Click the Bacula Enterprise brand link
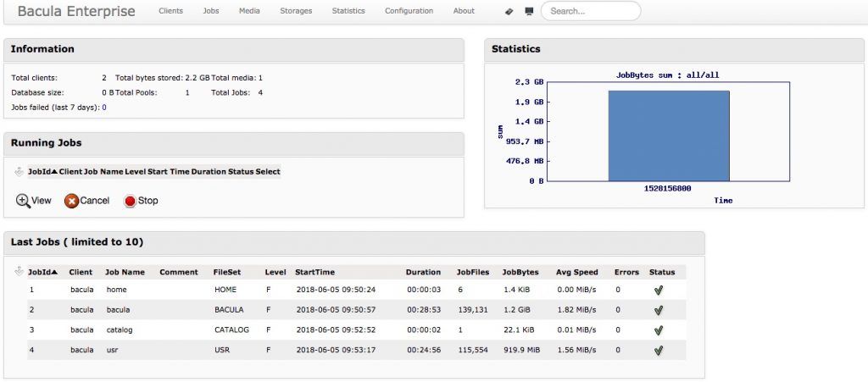868x382 pixels. [x=76, y=11]
